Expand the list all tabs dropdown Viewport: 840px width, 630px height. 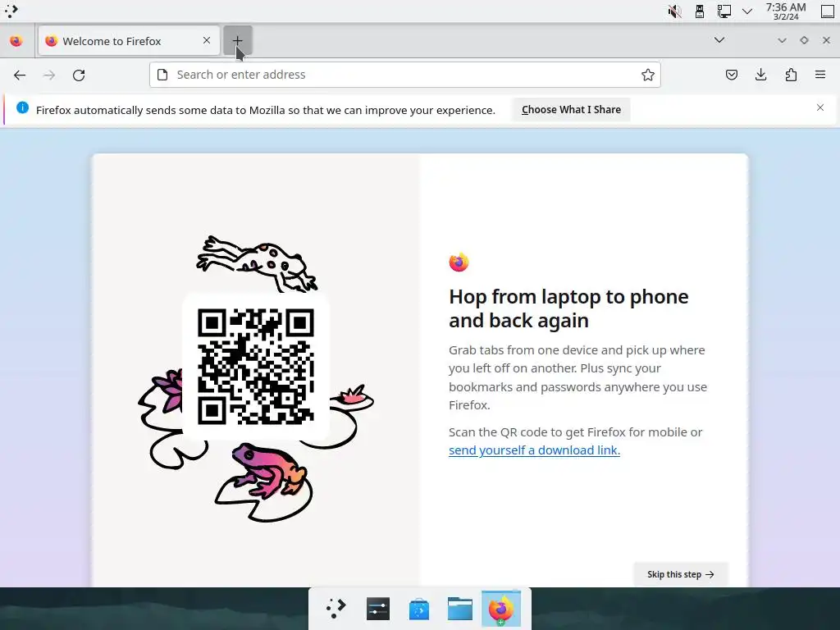[x=719, y=40]
